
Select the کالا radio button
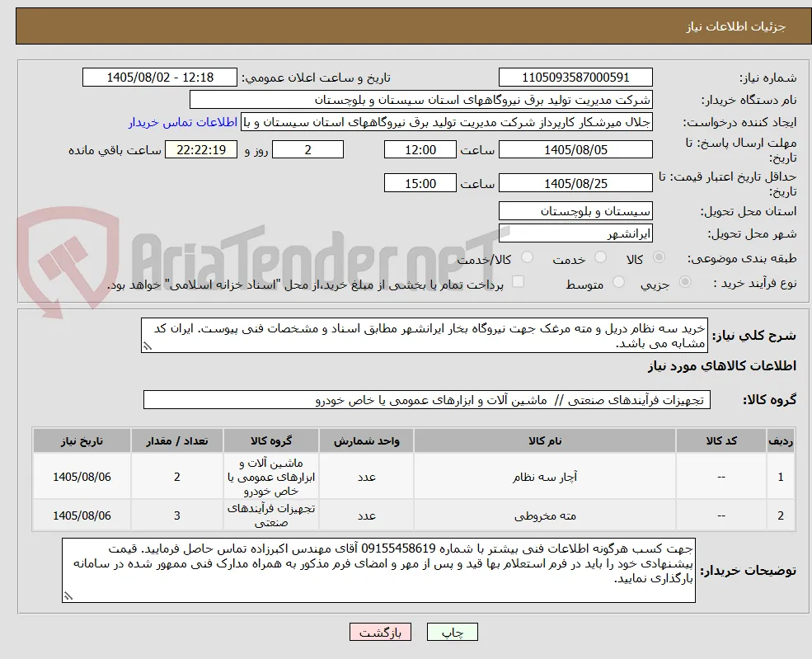(659, 257)
